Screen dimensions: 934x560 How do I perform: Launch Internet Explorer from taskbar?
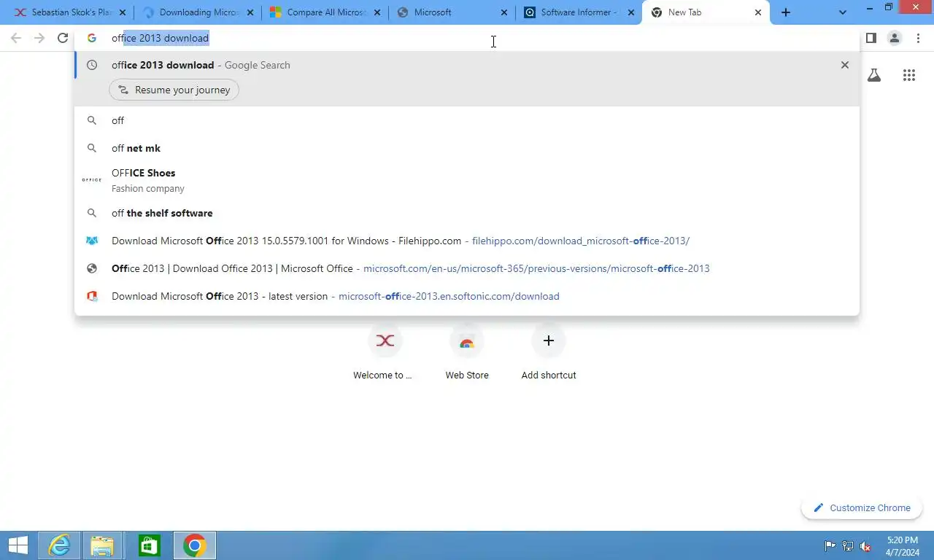click(x=59, y=545)
